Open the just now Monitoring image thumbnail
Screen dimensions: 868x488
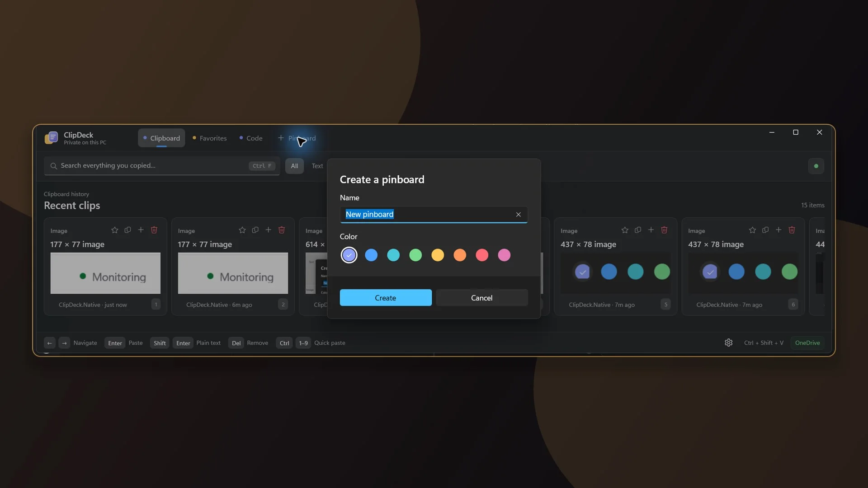[105, 273]
